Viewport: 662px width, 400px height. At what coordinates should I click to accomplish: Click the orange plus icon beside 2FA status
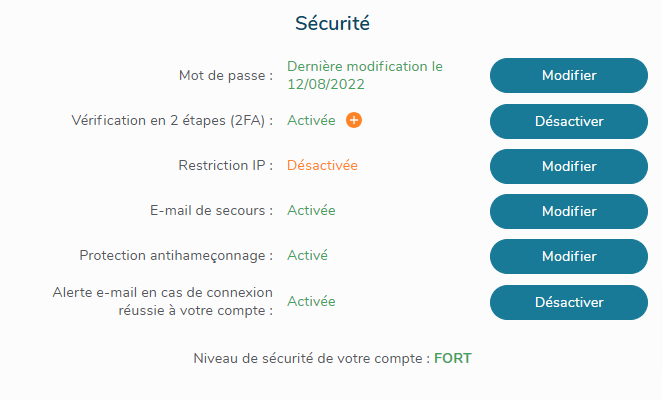(354, 120)
